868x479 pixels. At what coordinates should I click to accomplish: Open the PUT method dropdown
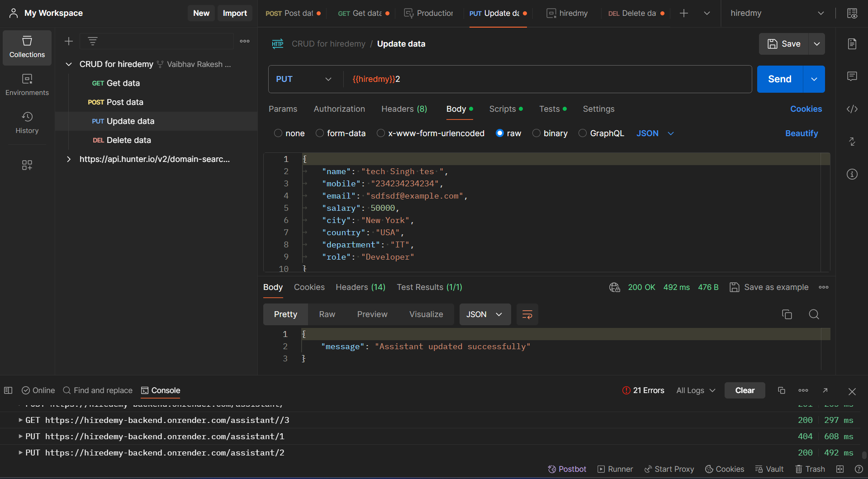[304, 79]
